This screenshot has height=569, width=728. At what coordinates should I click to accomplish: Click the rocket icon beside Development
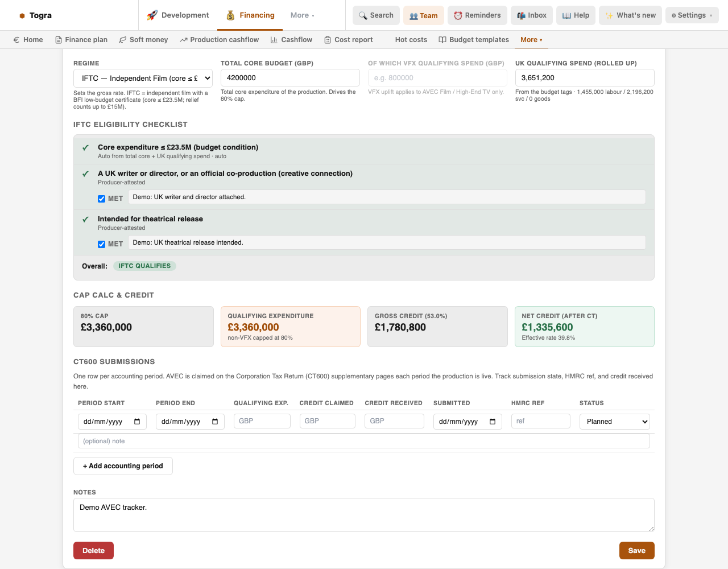click(152, 15)
